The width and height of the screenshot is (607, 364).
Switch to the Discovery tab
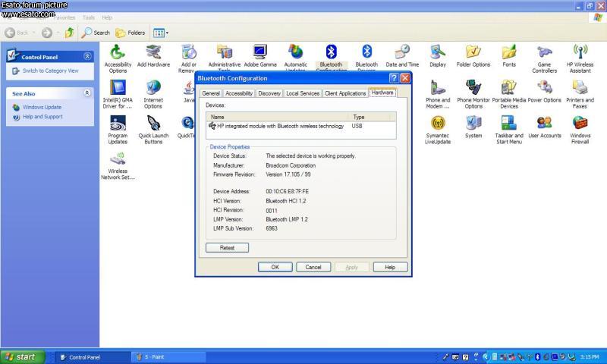(x=269, y=93)
